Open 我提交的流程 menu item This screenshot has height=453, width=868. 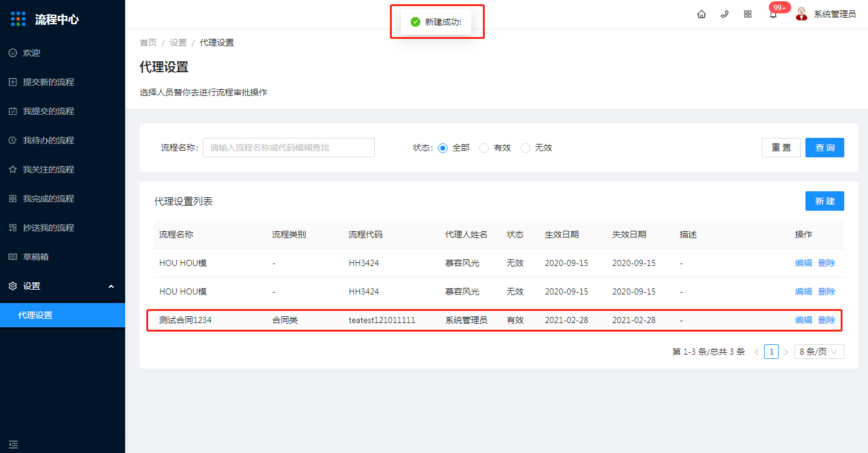pyautogui.click(x=63, y=111)
